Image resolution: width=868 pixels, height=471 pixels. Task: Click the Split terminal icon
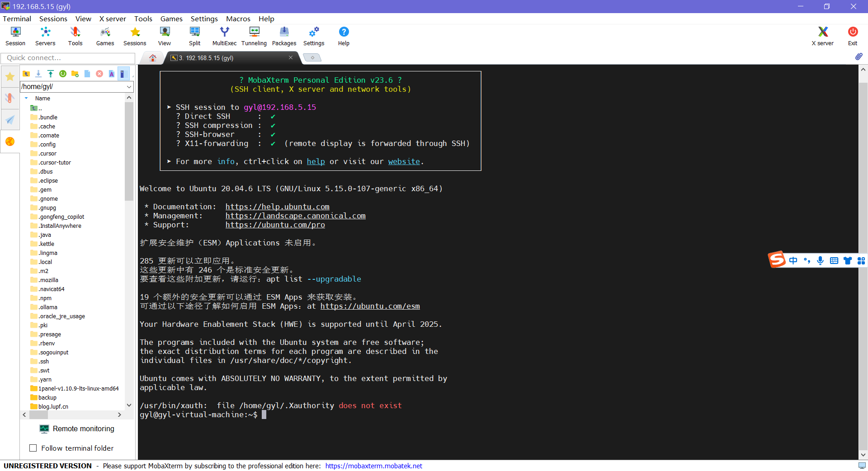click(195, 36)
